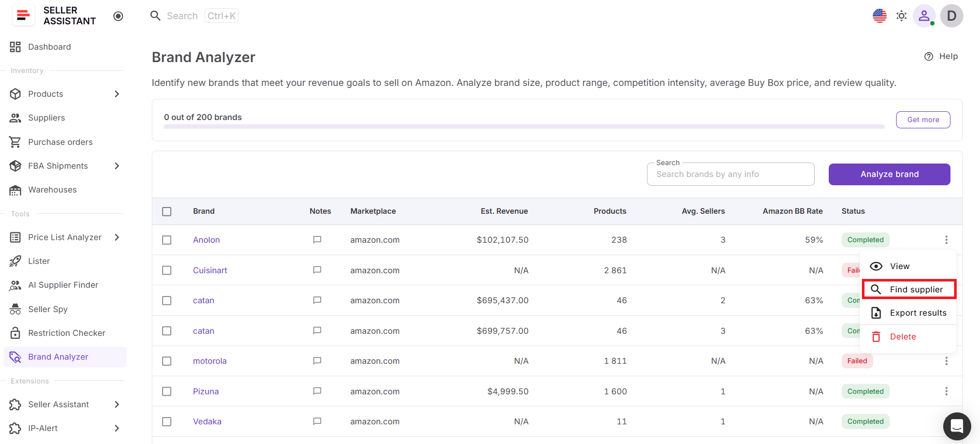Open notes icon for Anolon

[317, 240]
